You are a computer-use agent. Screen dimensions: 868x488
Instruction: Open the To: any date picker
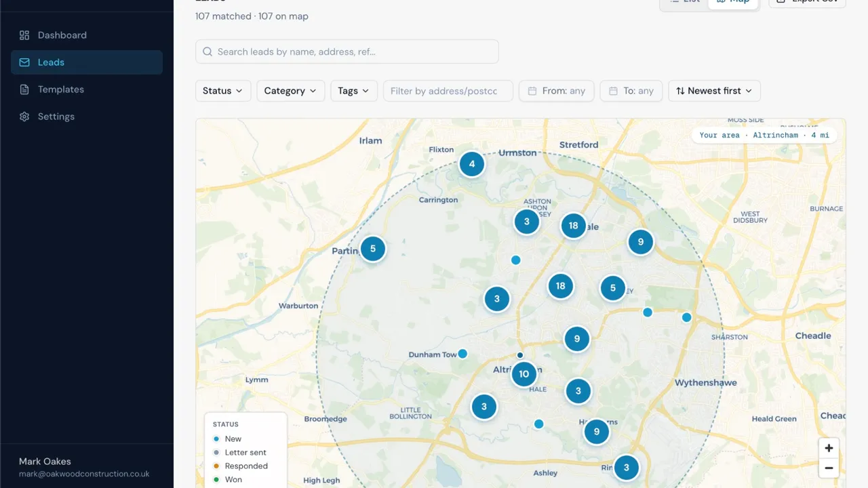[631, 91]
